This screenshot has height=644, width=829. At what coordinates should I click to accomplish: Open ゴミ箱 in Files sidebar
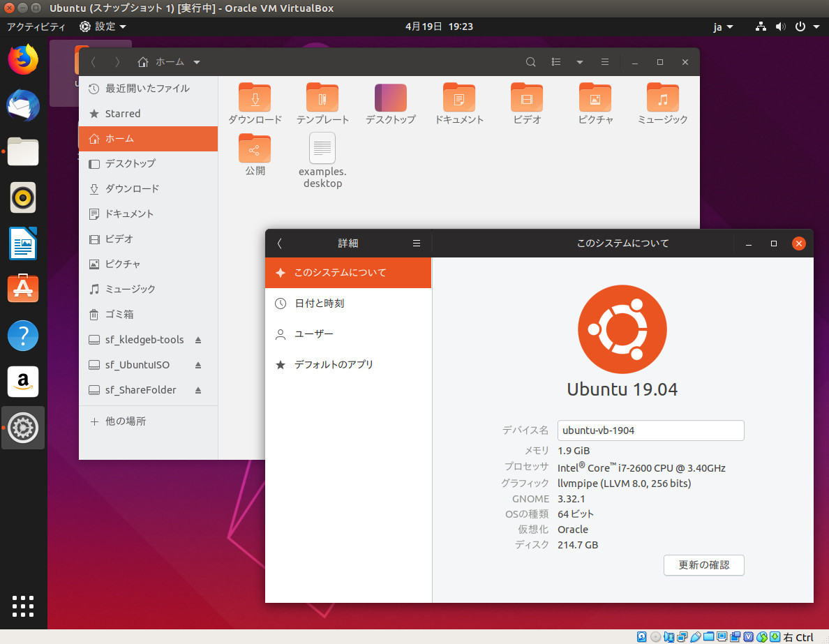(148, 314)
